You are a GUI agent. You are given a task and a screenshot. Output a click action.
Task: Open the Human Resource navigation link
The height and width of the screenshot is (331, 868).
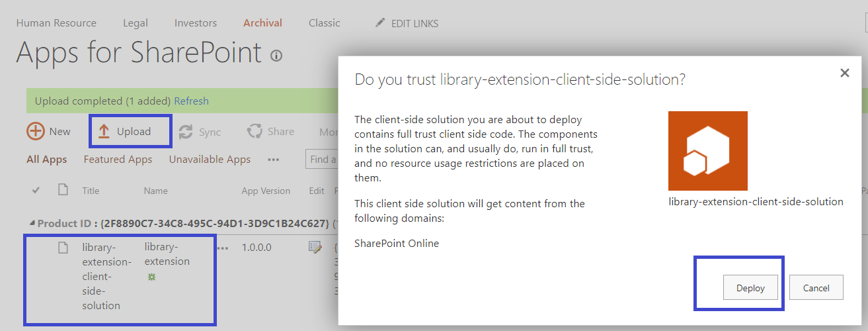[x=56, y=23]
